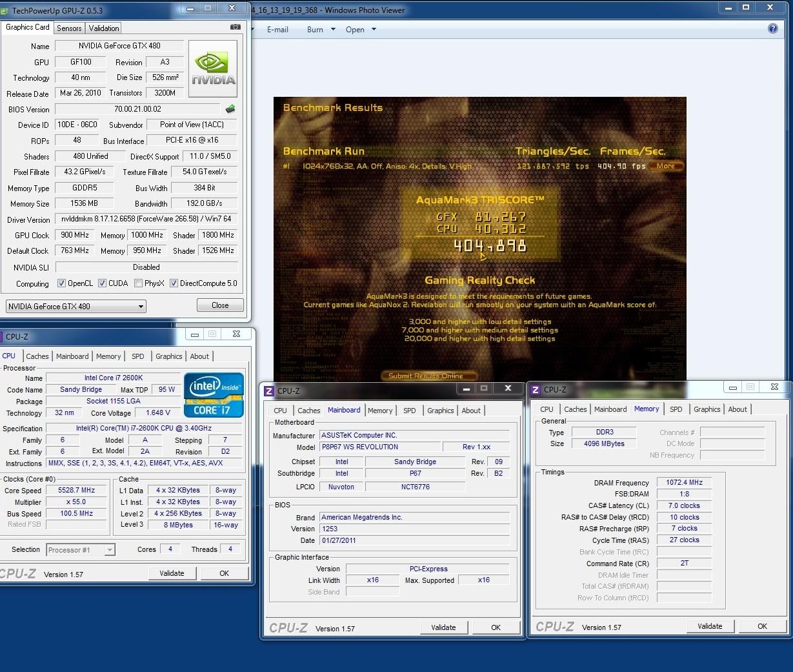Click the Specification field i7-2600K CPU @ 3.40GHz
This screenshot has width=793, height=672.
144,429
